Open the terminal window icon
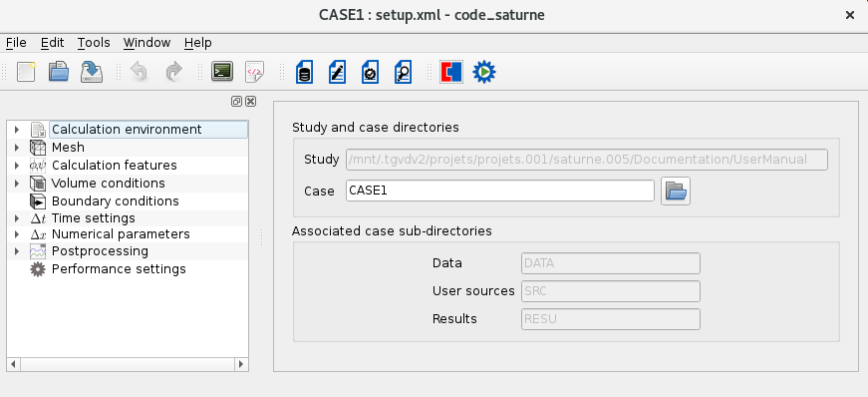The image size is (868, 397). (x=222, y=72)
